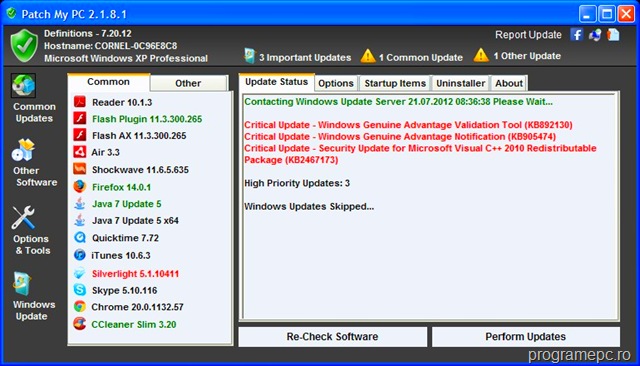640x366 pixels.
Task: Select iTunes 10.6.3 entry
Action: (121, 255)
